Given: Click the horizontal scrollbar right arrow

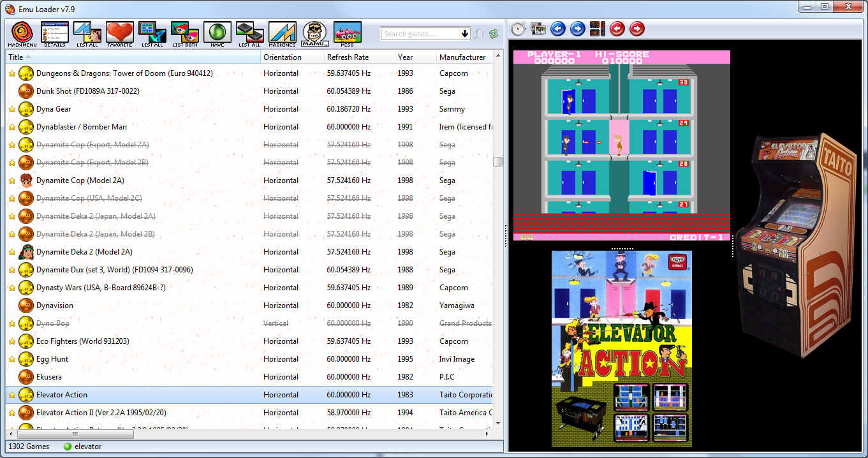Looking at the screenshot, I should pyautogui.click(x=489, y=434).
